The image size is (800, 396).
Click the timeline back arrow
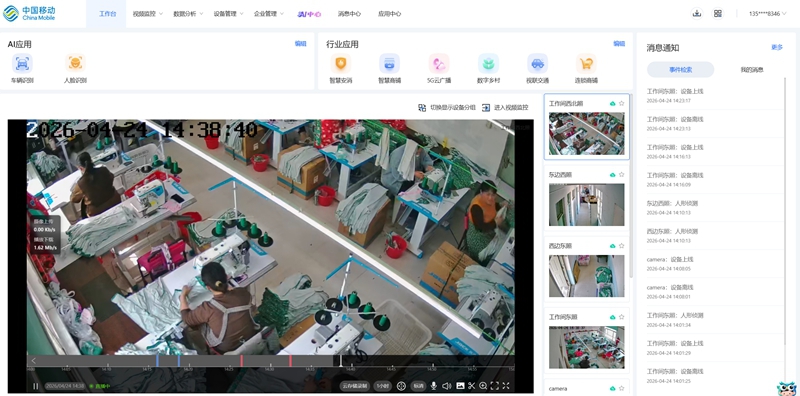point(33,361)
